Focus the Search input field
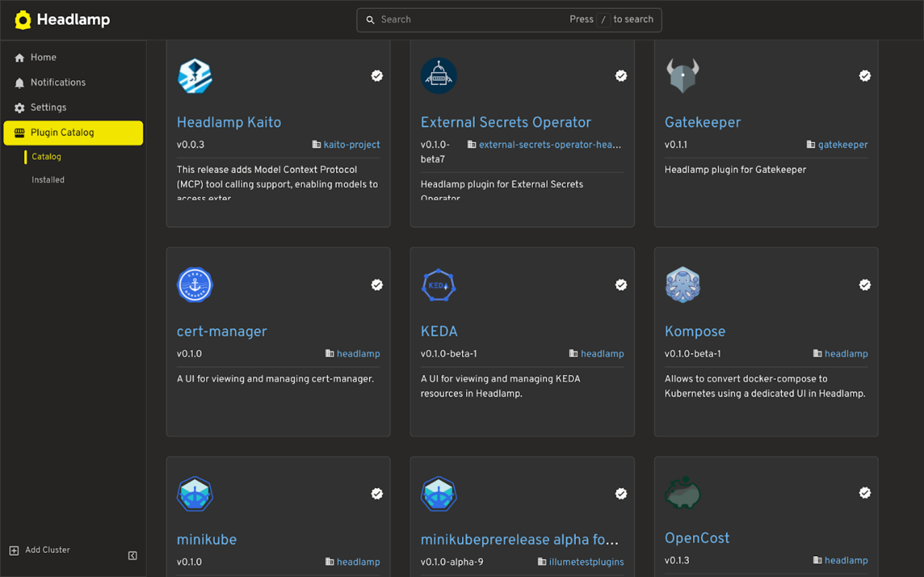 (x=509, y=20)
